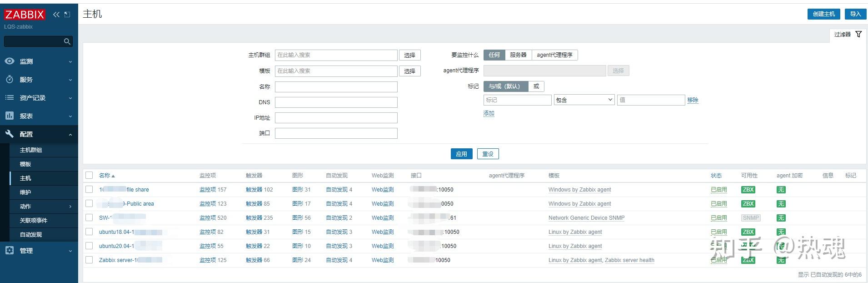
Task: Open 主机 in sidebar
Action: 44,178
